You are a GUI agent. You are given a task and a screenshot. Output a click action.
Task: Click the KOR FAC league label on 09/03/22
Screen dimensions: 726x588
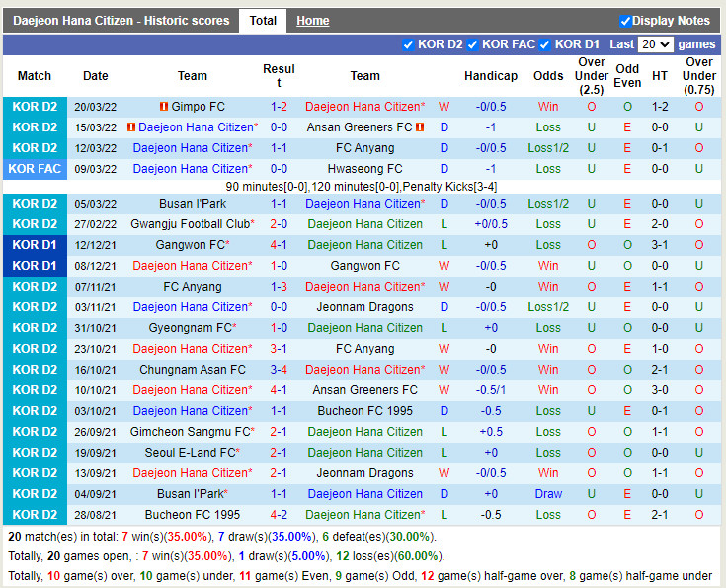tap(36, 169)
